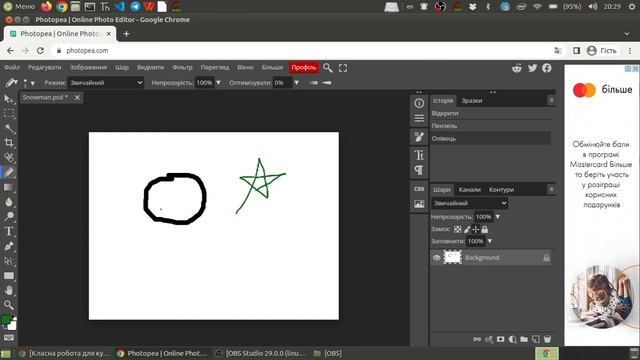Unlock the Background layer padlock

546,258
